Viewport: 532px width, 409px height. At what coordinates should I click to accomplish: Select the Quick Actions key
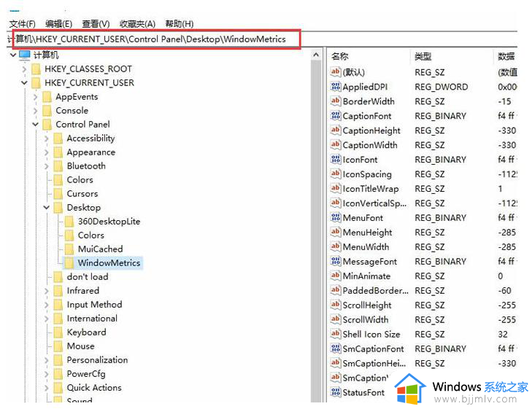point(94,388)
